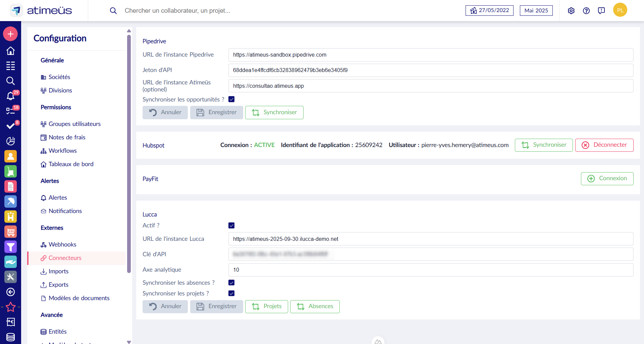Open the euro import document icon
The height and width of the screenshot is (344, 644).
(10, 322)
